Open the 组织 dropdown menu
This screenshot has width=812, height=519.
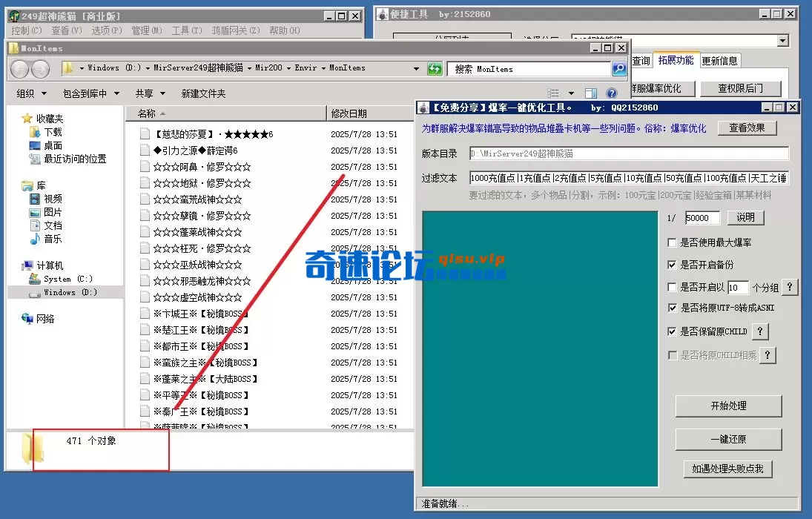click(x=30, y=93)
